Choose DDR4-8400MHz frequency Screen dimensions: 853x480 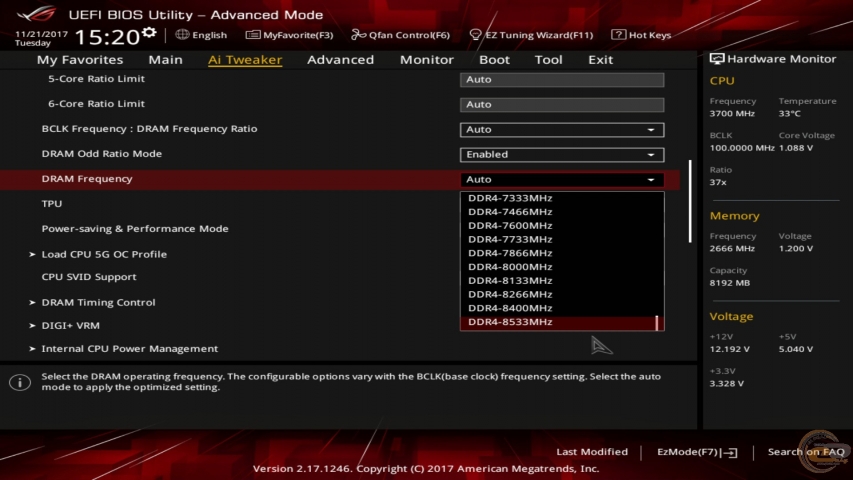(561, 308)
